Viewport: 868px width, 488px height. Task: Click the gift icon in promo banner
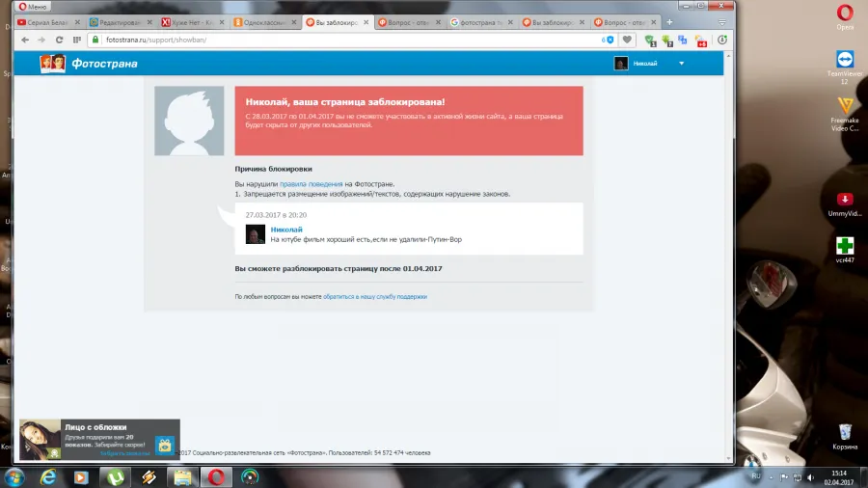pyautogui.click(x=164, y=445)
